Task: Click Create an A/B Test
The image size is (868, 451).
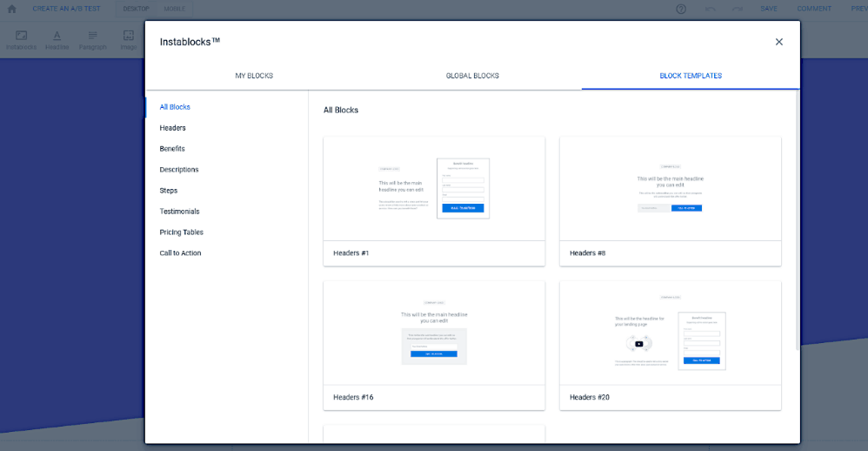Action: (66, 9)
